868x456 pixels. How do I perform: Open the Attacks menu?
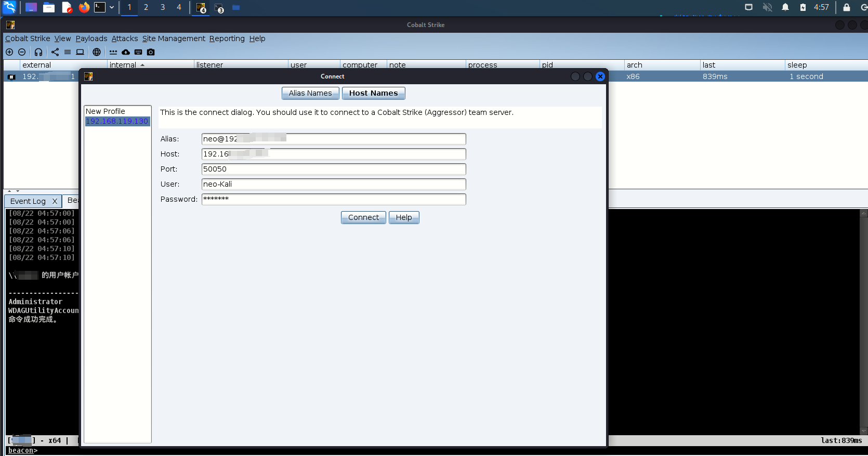pyautogui.click(x=125, y=38)
